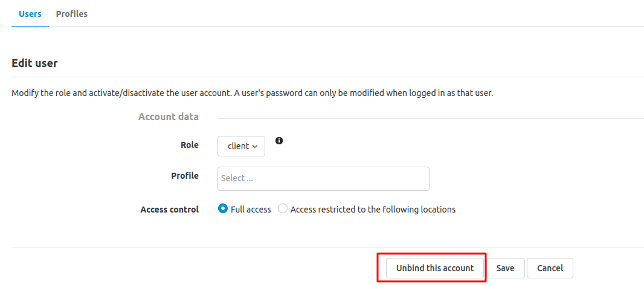The image size is (644, 285).
Task: Select the Full access radio button
Action: 222,209
